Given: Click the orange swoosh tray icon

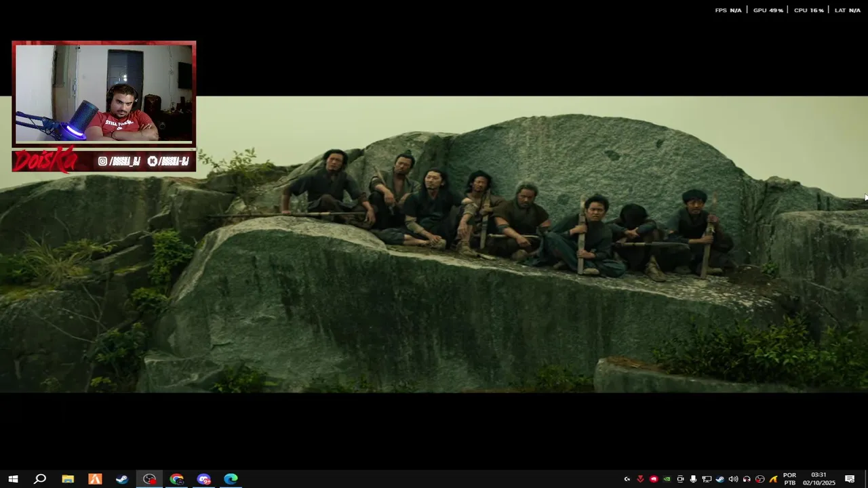Looking at the screenshot, I should 773,479.
